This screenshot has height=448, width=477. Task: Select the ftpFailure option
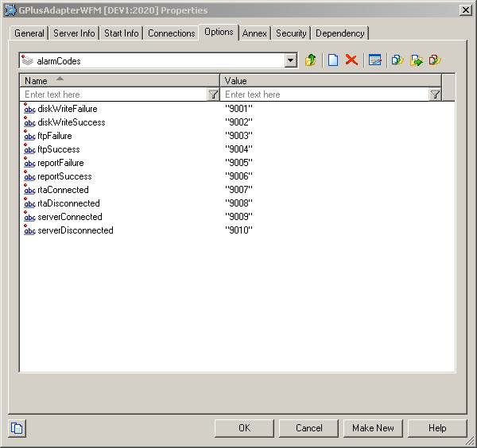(x=54, y=136)
